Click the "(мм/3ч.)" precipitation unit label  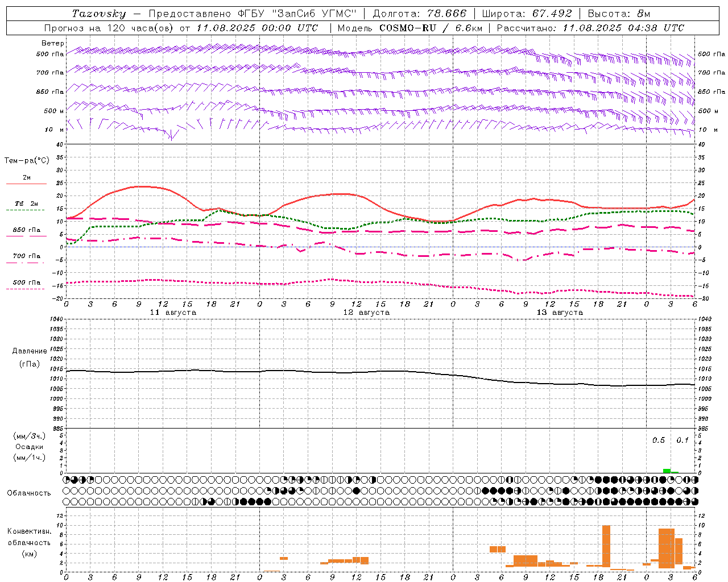tap(30, 436)
